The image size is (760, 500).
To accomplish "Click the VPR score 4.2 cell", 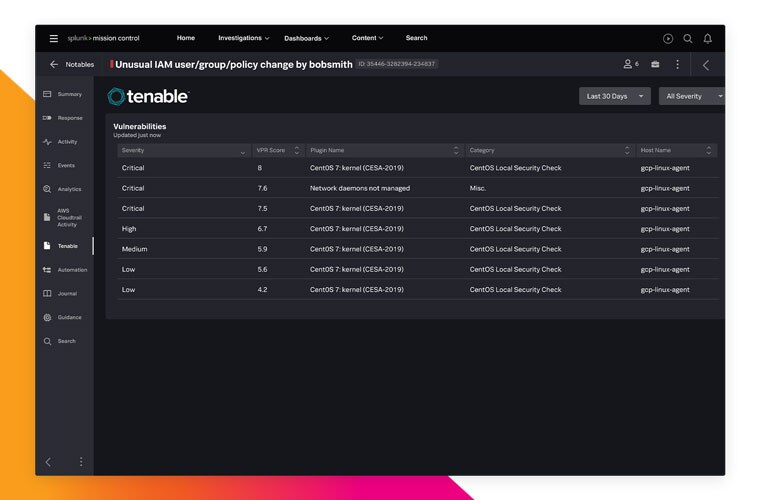I will click(x=262, y=290).
